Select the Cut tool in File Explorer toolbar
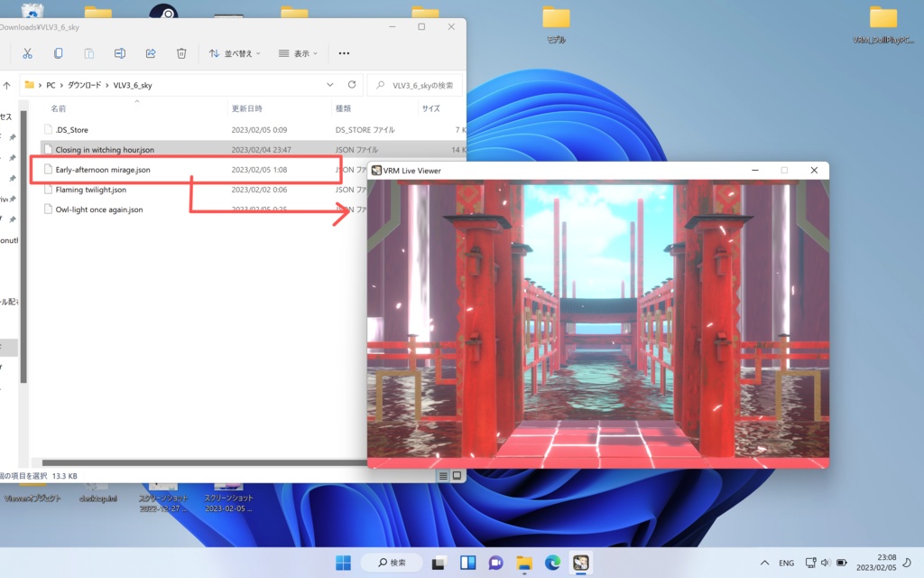924x578 pixels. point(28,53)
